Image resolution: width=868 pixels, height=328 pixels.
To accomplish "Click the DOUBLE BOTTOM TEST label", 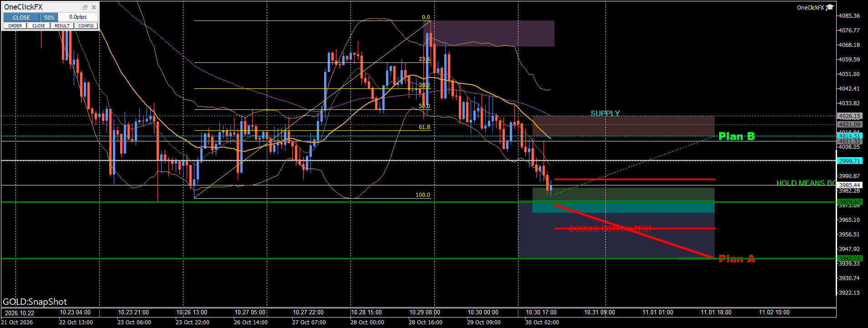I will 610,229.
